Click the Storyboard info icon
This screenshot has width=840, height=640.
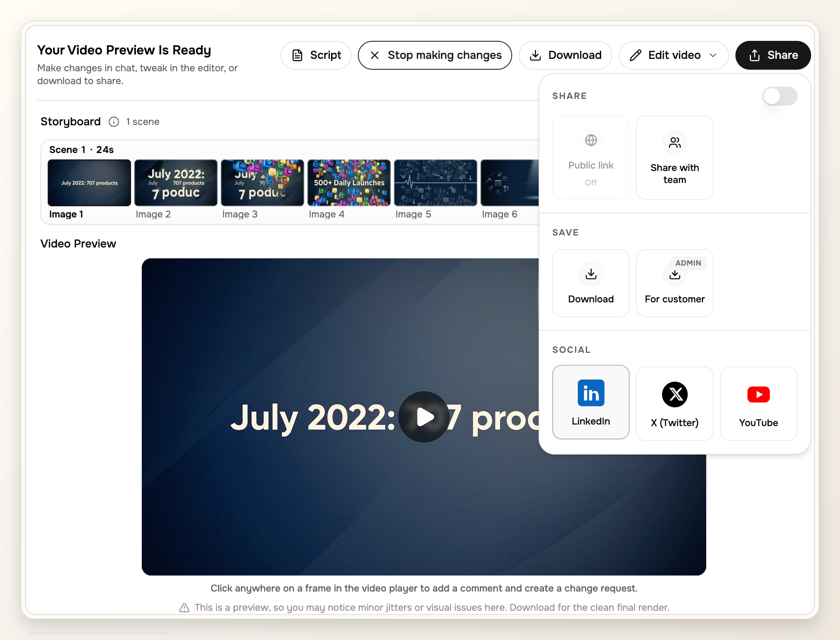click(114, 122)
